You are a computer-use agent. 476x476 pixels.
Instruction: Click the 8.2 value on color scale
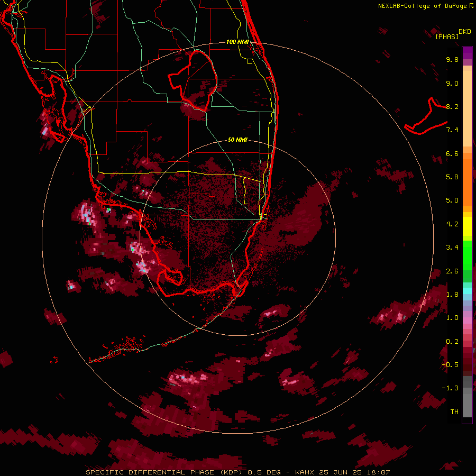[x=452, y=106]
